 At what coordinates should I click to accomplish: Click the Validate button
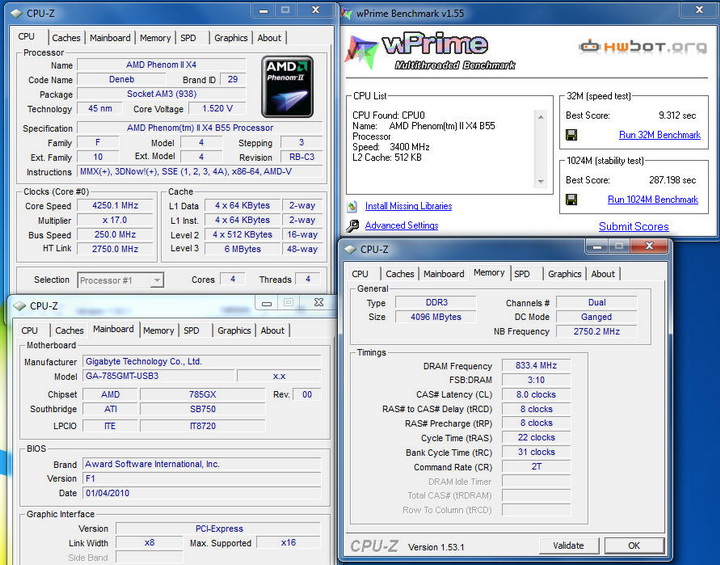pos(568,546)
